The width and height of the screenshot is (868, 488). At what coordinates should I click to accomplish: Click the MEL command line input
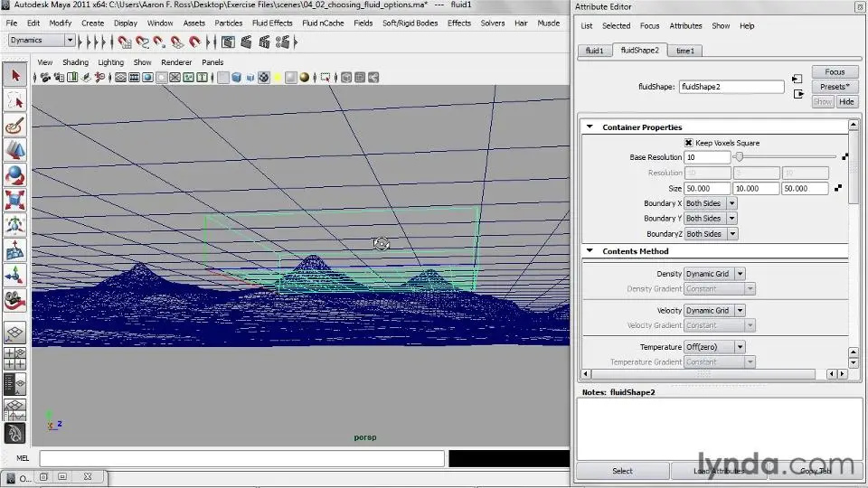point(242,458)
